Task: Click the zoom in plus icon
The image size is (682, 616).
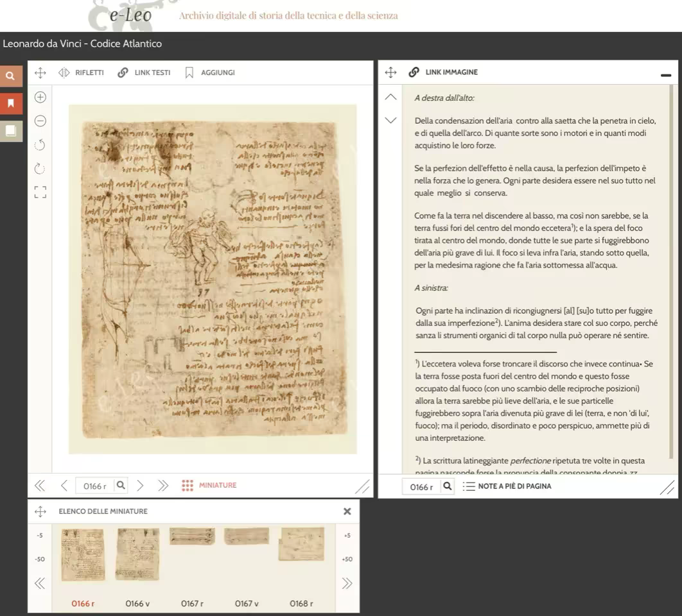Action: click(x=40, y=97)
